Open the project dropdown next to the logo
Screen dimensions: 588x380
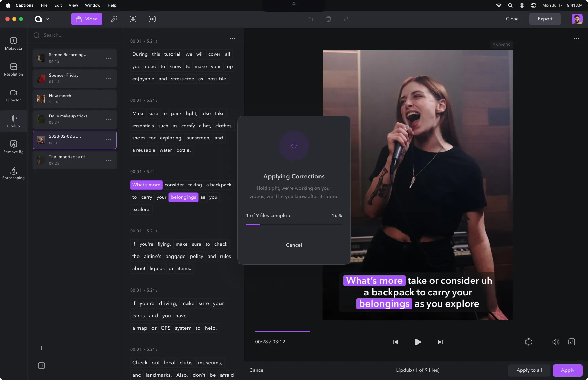[x=48, y=19]
